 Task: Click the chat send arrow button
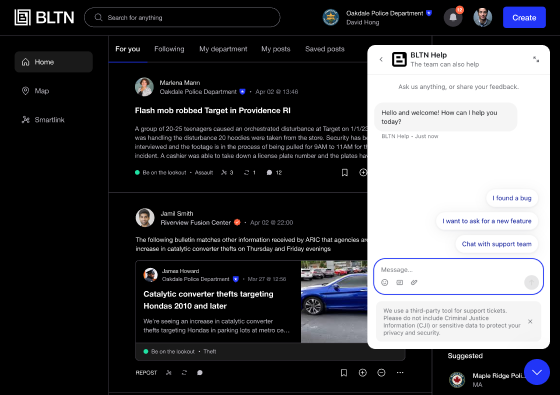(x=531, y=282)
